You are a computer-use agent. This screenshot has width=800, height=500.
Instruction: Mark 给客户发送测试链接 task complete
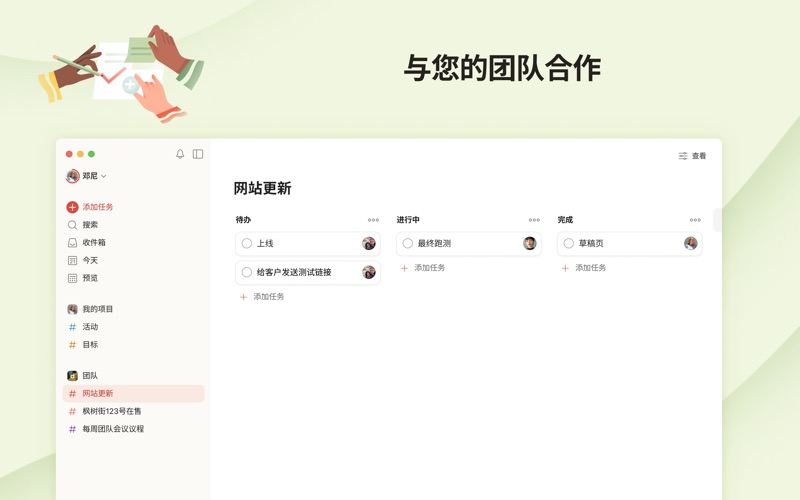[247, 272]
